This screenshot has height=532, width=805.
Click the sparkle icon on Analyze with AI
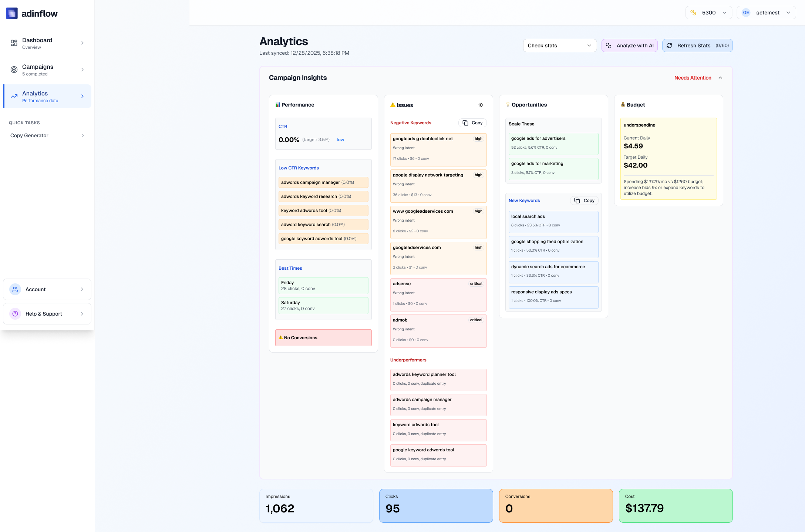pyautogui.click(x=609, y=46)
